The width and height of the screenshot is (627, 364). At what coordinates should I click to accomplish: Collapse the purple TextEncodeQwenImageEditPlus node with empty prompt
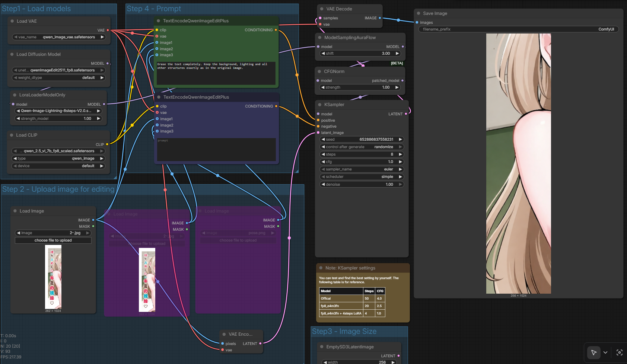click(x=159, y=97)
